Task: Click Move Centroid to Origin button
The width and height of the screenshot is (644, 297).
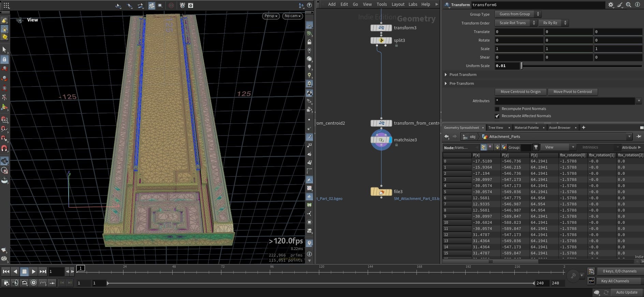Action: tap(520, 92)
